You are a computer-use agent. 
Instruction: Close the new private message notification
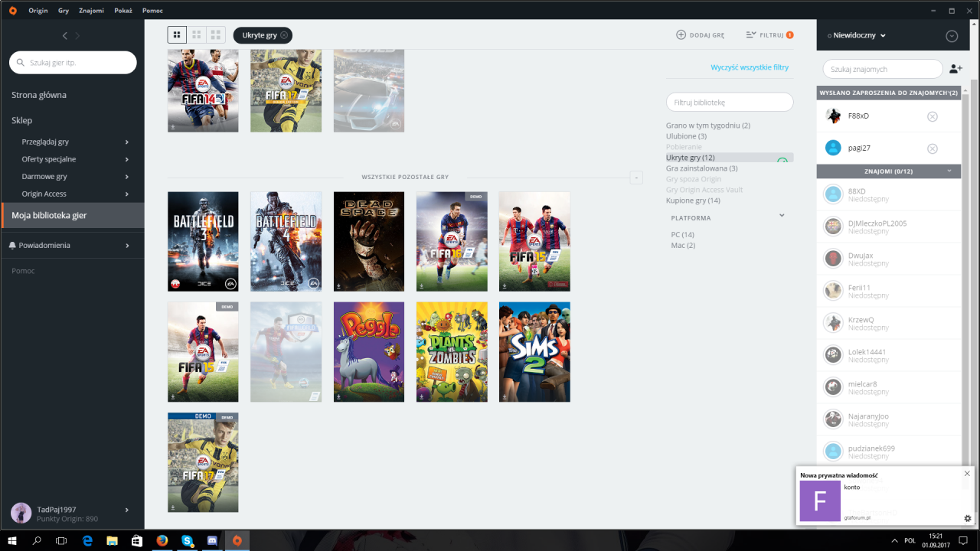967,474
